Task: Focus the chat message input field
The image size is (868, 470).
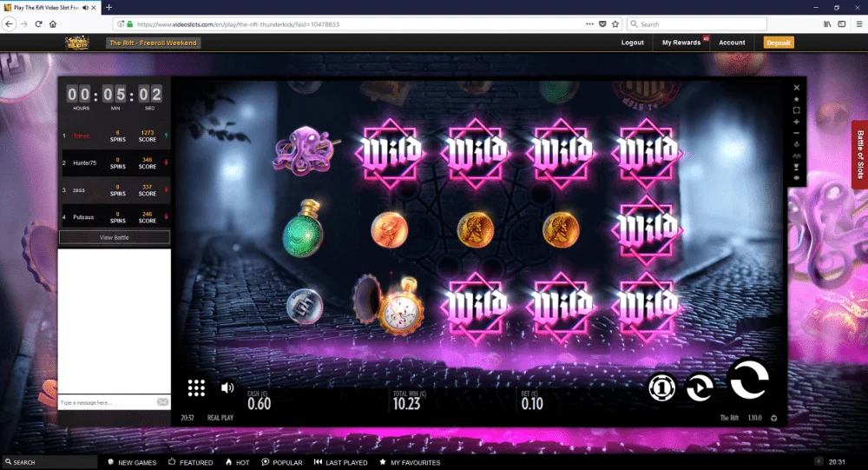Action: click(107, 402)
